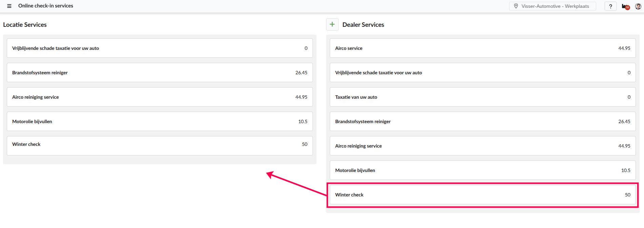Select Motorolie bijvullen in Dealer Services
The image size is (644, 228).
point(482,170)
